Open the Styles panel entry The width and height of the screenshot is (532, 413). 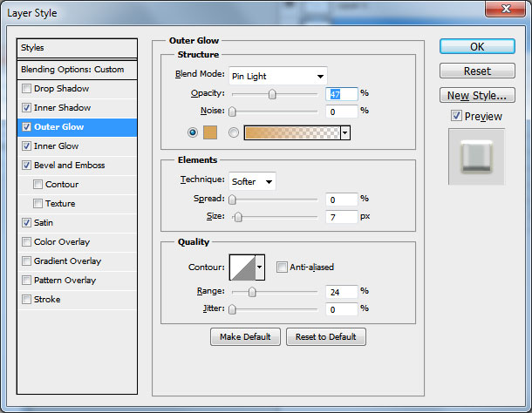(77, 48)
